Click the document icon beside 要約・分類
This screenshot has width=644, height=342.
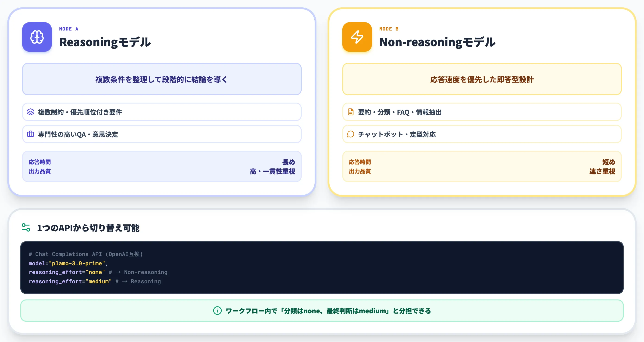(x=350, y=112)
